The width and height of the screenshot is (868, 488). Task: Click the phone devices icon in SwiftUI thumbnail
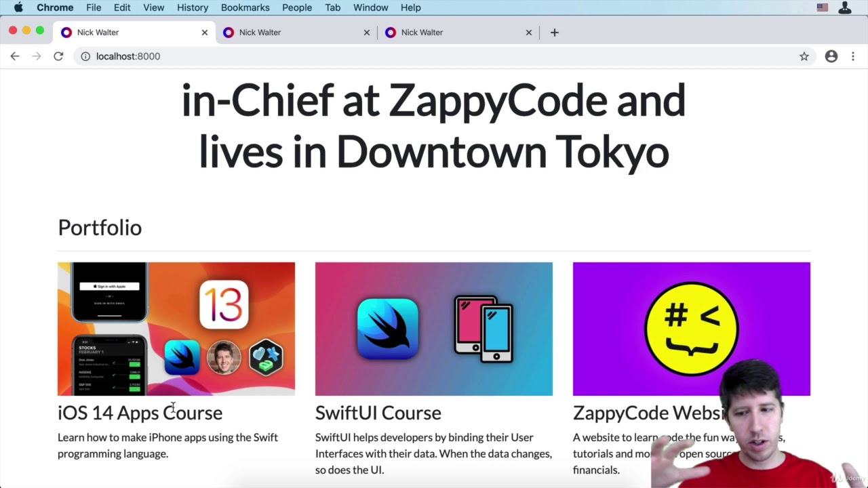(484, 329)
